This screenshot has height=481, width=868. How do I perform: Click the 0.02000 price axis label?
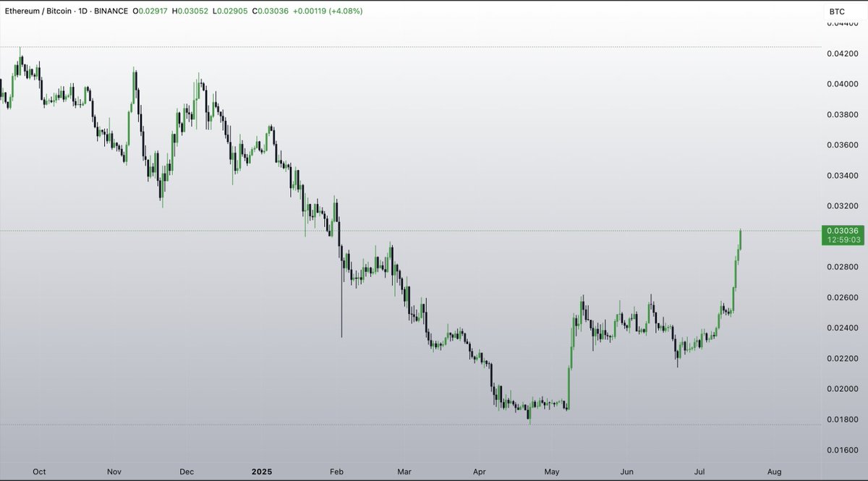pos(843,389)
